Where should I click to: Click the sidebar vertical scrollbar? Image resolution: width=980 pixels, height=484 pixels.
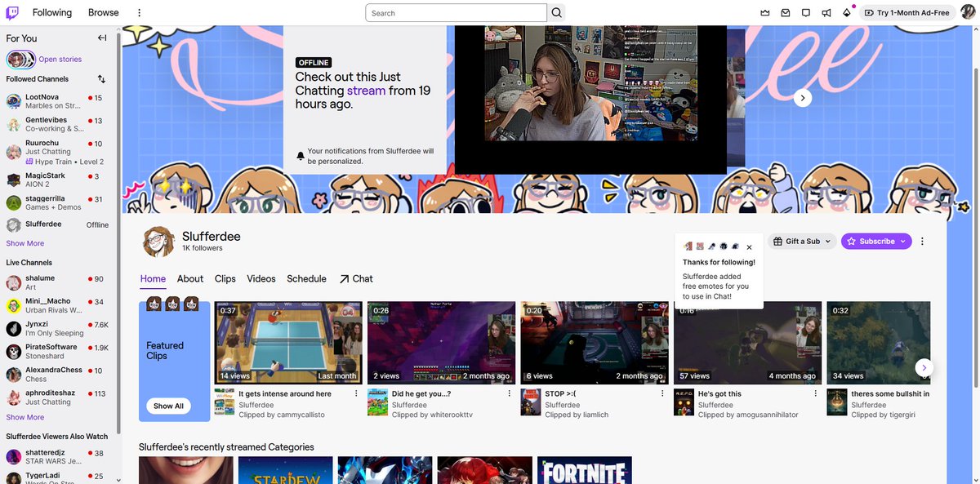[x=119, y=233]
